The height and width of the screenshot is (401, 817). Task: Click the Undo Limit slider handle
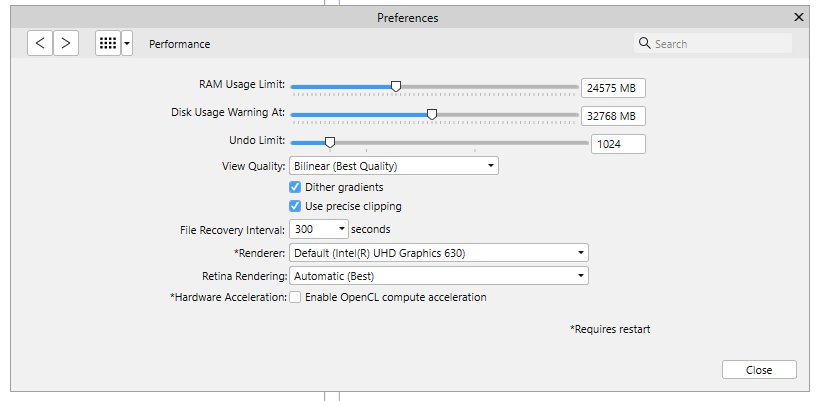(x=330, y=142)
